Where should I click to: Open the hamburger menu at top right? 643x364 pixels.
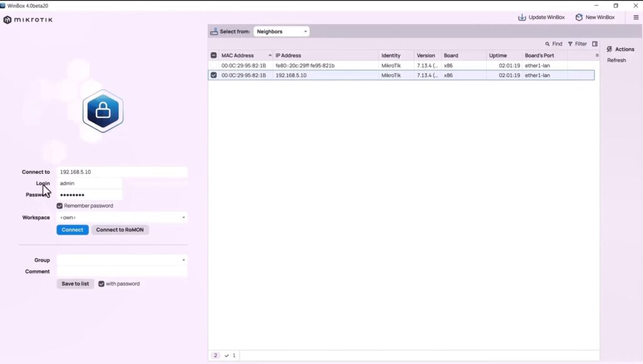click(636, 17)
